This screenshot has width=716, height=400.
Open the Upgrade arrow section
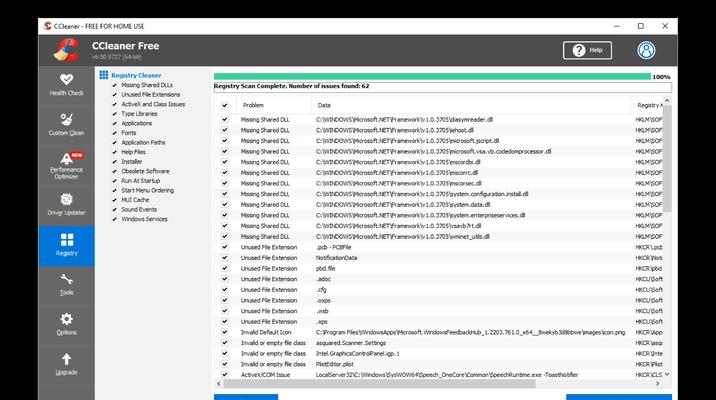click(x=67, y=364)
